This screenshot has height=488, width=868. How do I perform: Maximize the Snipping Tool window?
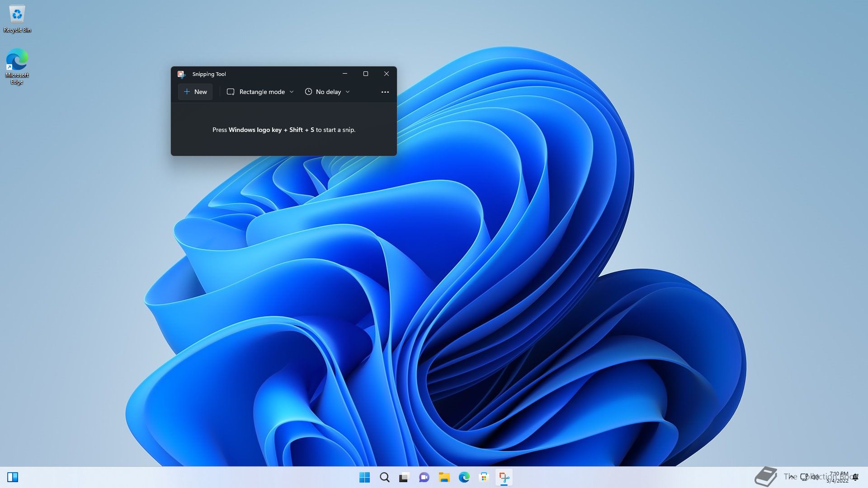point(366,74)
